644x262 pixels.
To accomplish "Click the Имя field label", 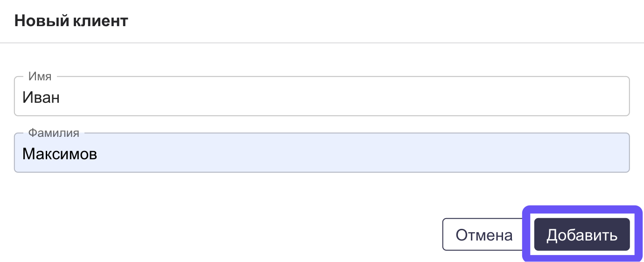I will (x=40, y=77).
